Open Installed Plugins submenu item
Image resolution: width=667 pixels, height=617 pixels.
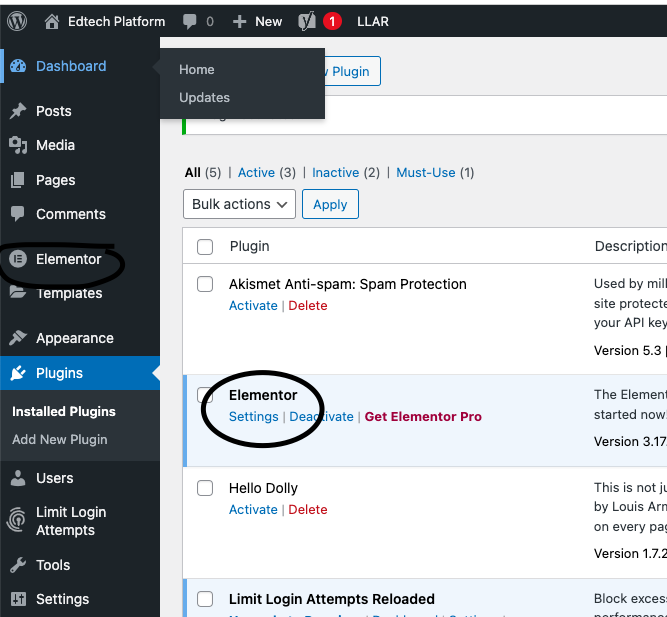coord(64,411)
